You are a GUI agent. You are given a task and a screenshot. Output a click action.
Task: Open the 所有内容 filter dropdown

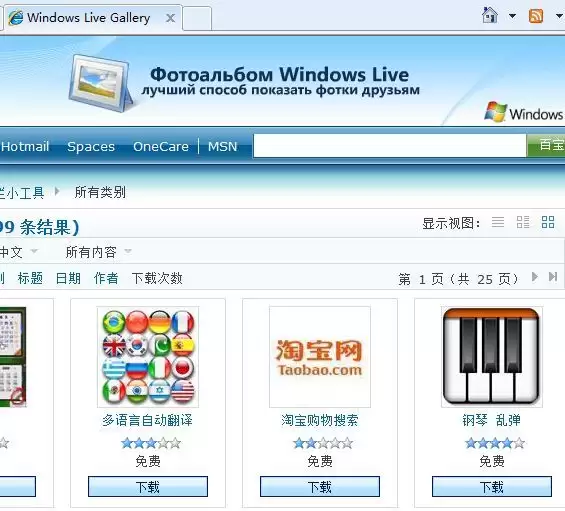[98, 252]
